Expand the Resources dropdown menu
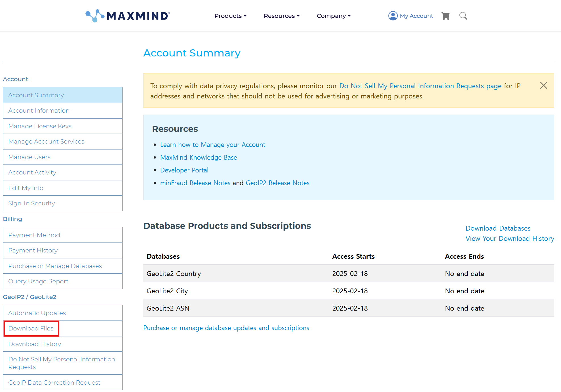The height and width of the screenshot is (392, 561). (x=281, y=16)
